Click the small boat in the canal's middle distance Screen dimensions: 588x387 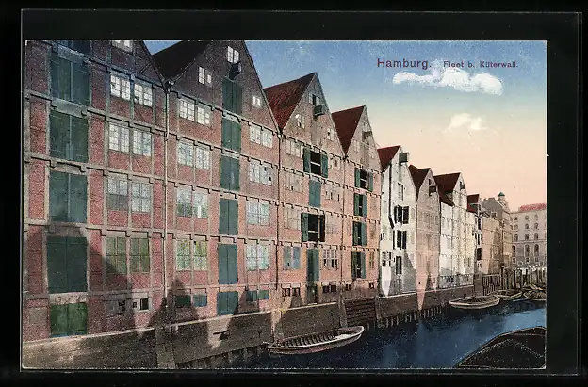click(x=474, y=302)
